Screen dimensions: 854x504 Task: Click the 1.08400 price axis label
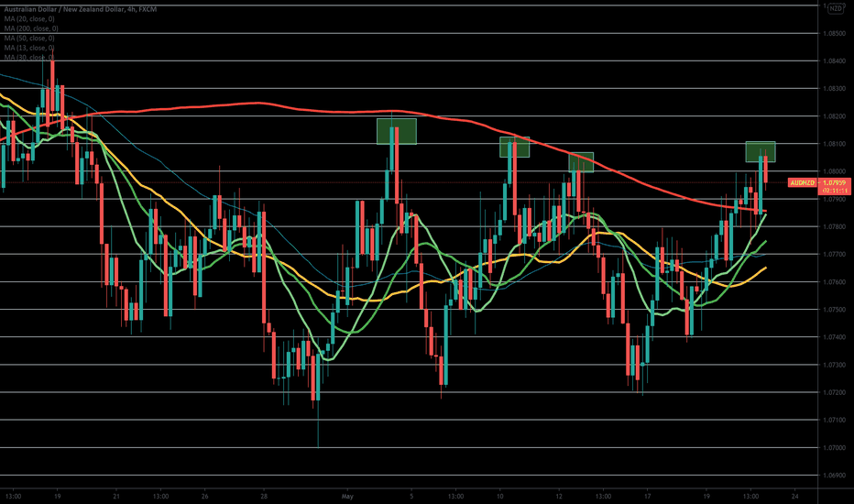[834, 61]
